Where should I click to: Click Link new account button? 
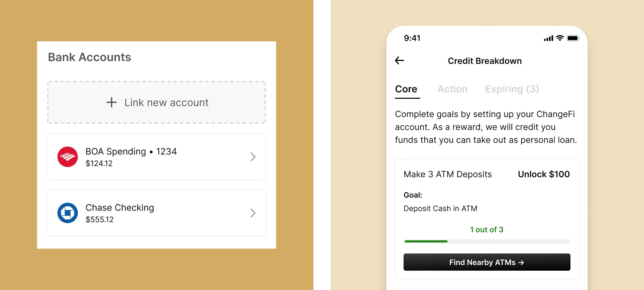pos(157,102)
